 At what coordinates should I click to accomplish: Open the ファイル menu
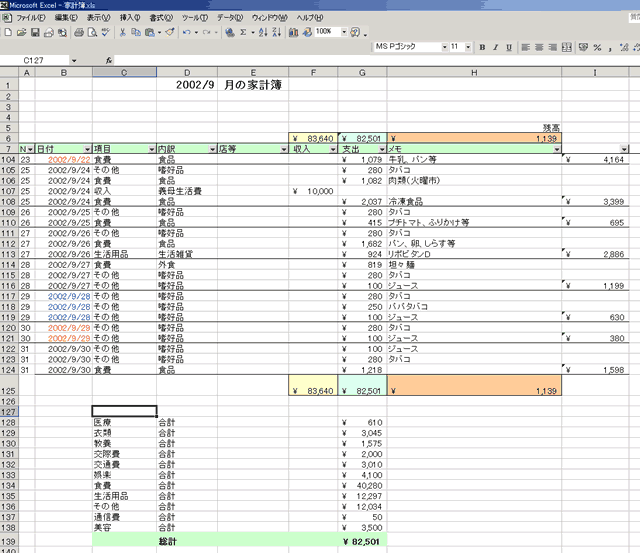click(x=31, y=18)
